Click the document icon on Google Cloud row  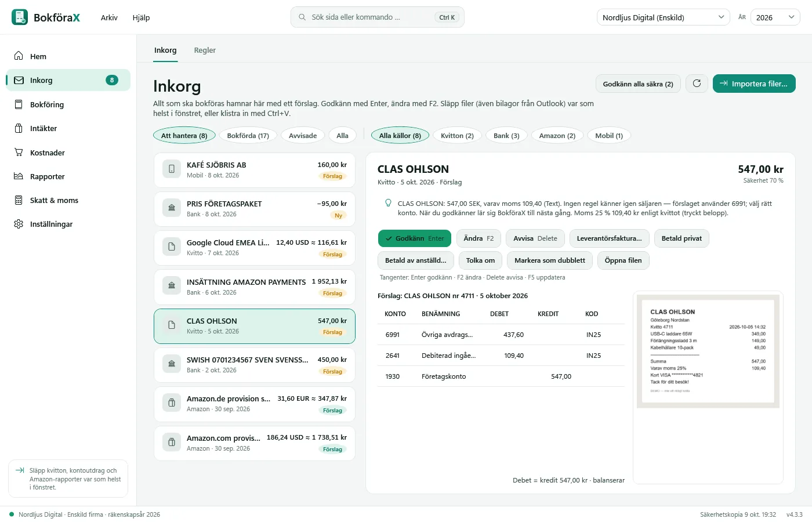click(x=172, y=246)
